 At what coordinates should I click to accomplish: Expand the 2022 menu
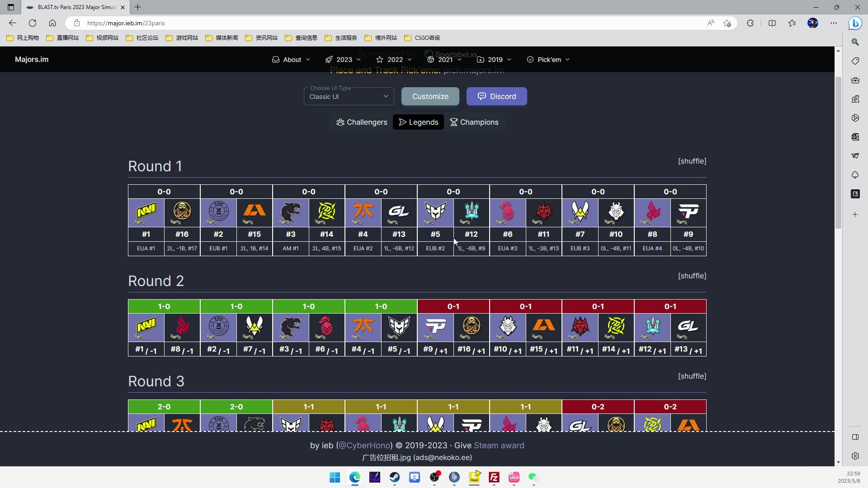(x=394, y=60)
